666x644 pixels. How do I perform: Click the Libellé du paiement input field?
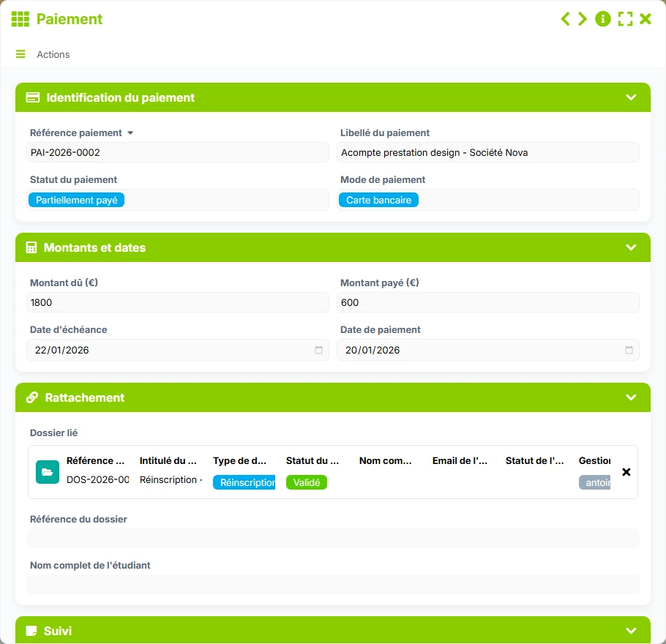488,152
